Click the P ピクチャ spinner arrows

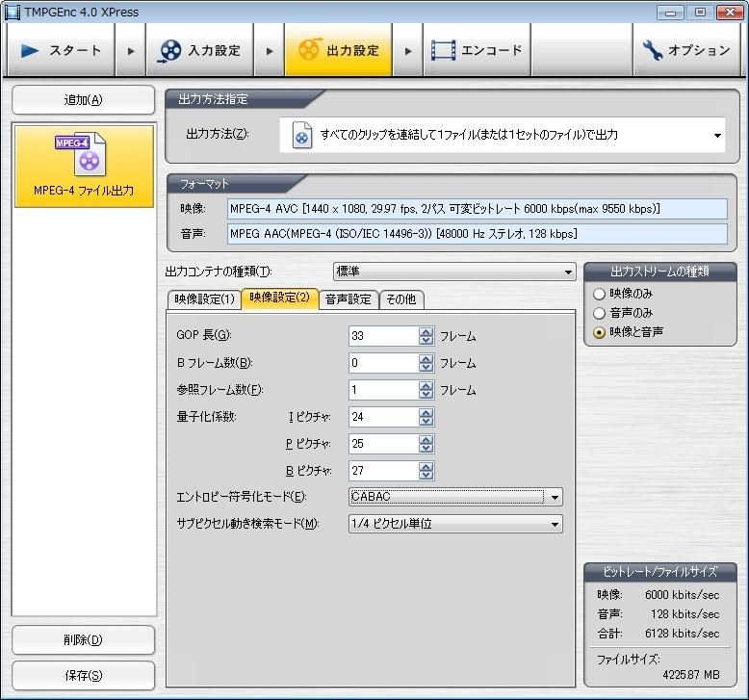click(426, 444)
